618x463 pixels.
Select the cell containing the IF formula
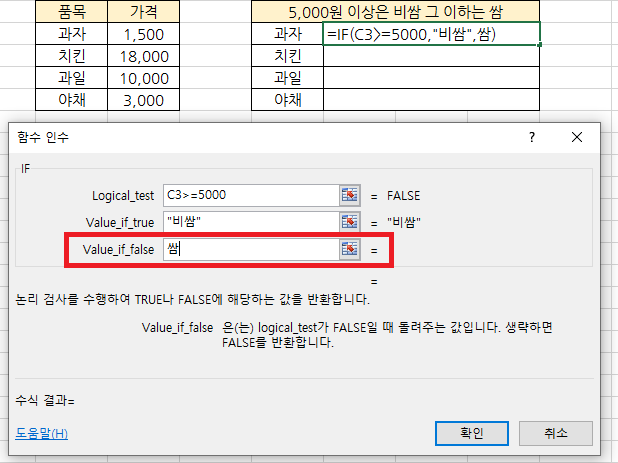click(431, 34)
